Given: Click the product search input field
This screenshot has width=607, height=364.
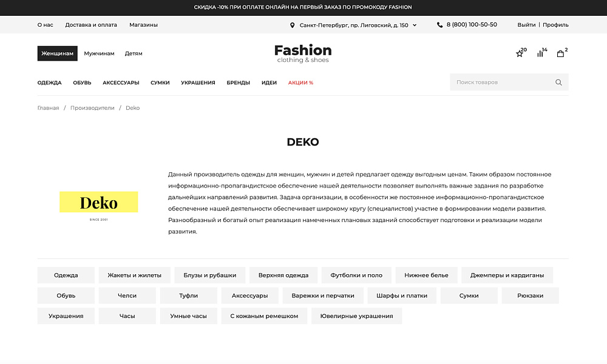Looking at the screenshot, I should 498,82.
